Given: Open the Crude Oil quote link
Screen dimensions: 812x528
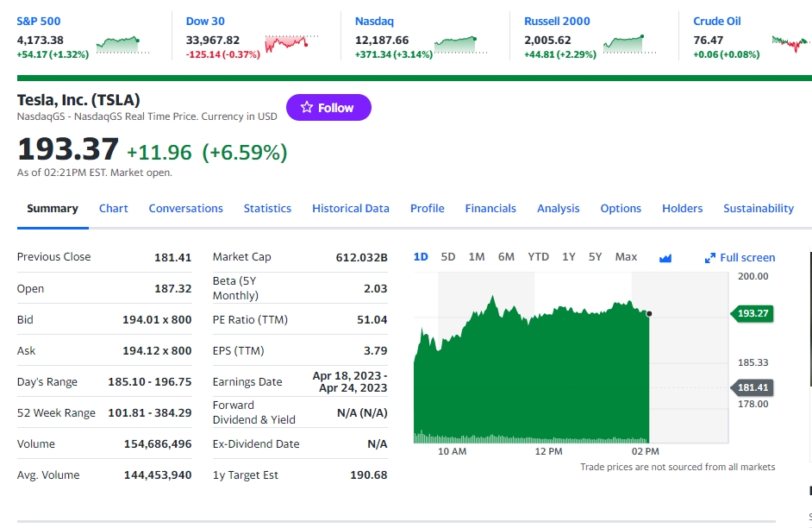Looking at the screenshot, I should (x=716, y=22).
